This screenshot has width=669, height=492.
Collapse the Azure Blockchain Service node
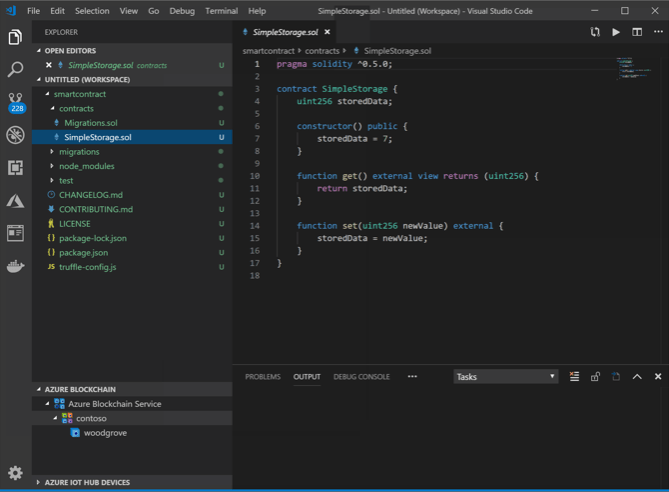[47, 404]
